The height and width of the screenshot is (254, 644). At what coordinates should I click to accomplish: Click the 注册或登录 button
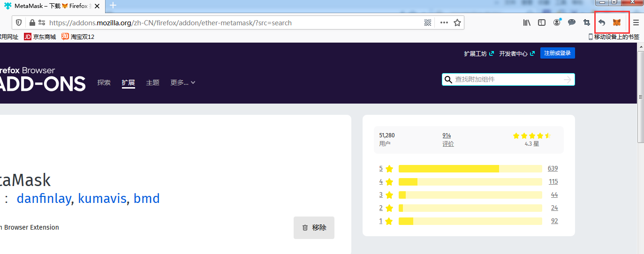click(x=558, y=53)
